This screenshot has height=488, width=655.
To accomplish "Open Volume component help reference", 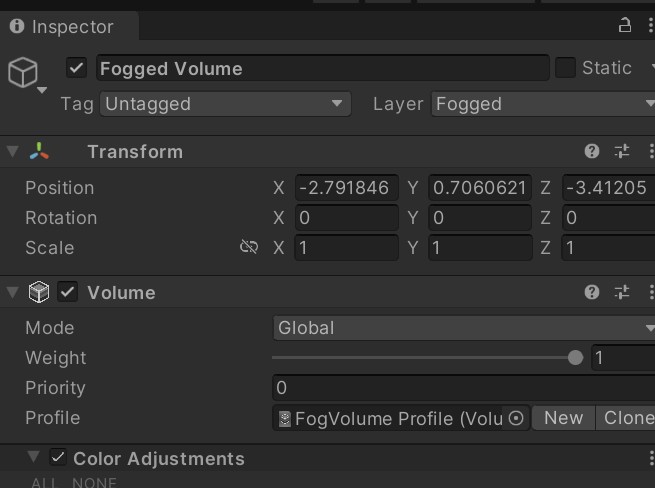I will [592, 293].
